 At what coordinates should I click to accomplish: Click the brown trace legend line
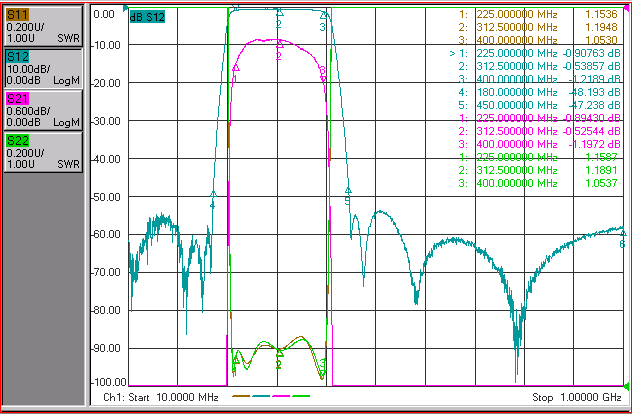(241, 397)
